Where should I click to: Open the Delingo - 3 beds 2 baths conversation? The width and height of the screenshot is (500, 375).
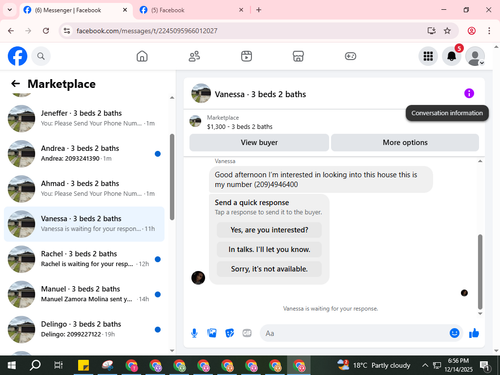pos(84,329)
